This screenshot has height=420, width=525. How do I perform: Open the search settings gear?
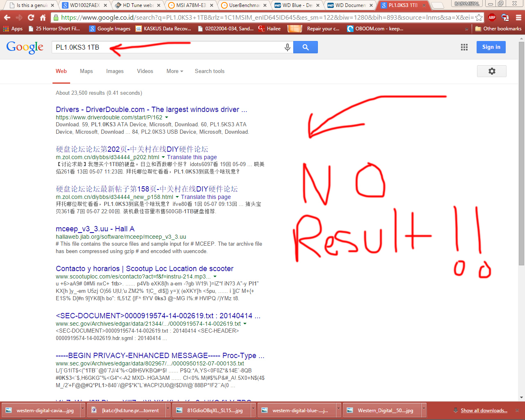coord(492,71)
